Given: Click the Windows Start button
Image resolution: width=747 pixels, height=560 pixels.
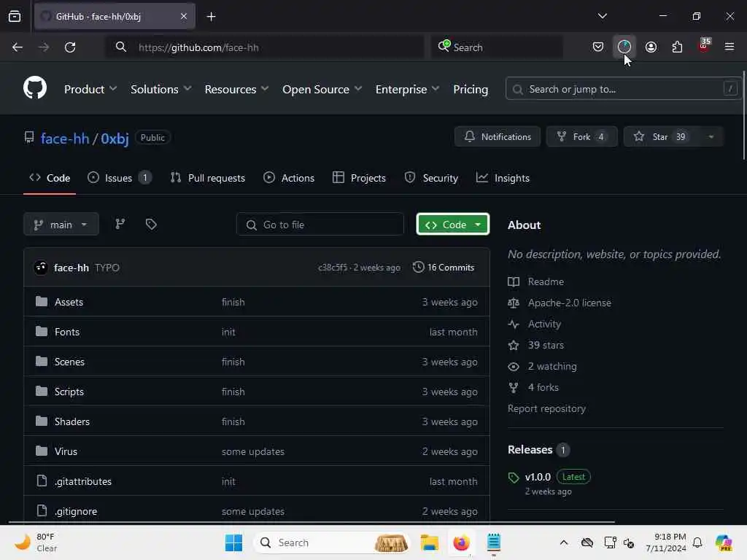Looking at the screenshot, I should pyautogui.click(x=233, y=542).
